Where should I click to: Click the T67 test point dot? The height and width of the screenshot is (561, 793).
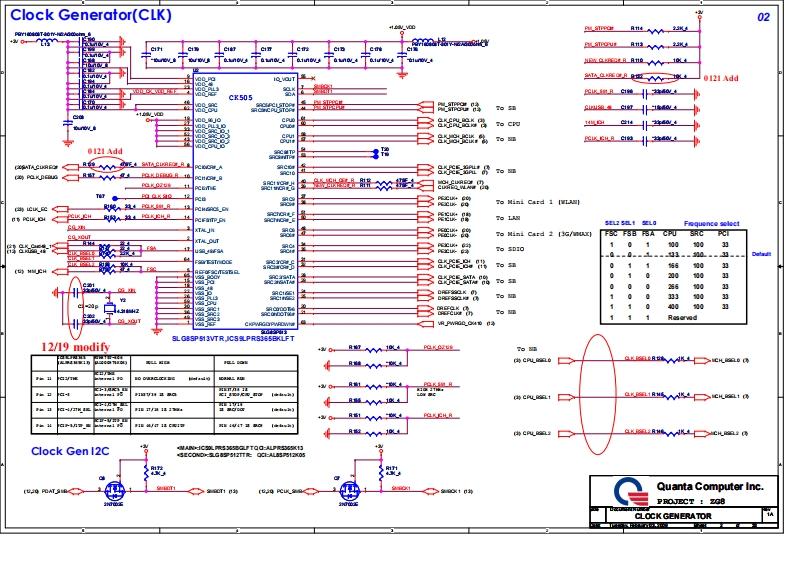116,197
